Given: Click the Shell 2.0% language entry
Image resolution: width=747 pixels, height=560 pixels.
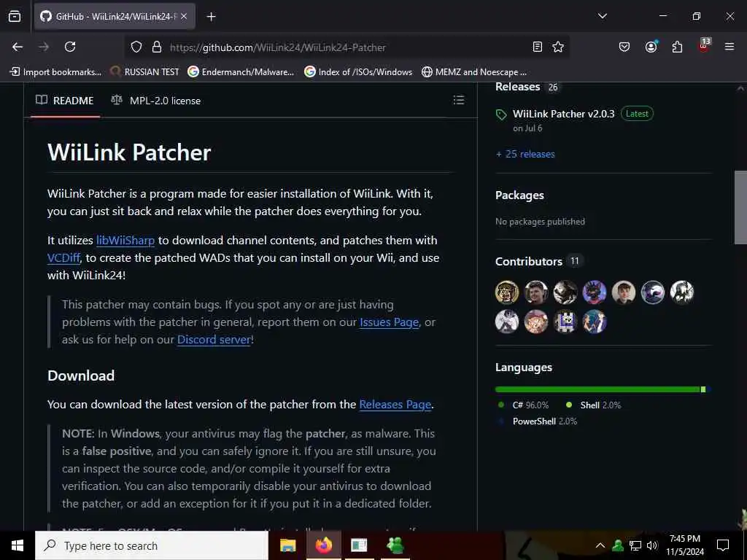Looking at the screenshot, I should pyautogui.click(x=594, y=405).
